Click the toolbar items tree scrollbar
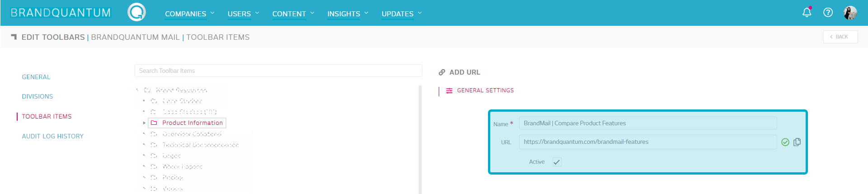 point(420,139)
